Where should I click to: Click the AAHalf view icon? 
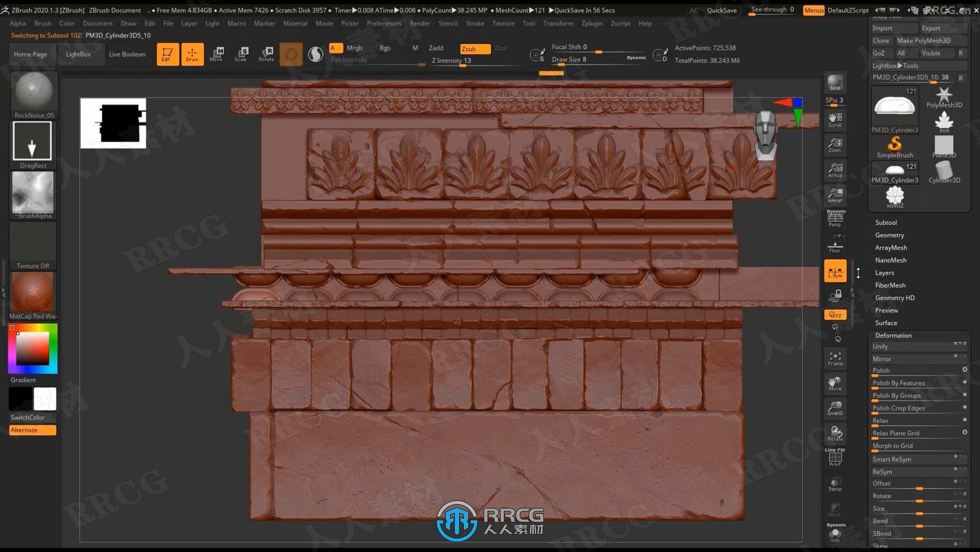click(x=835, y=196)
